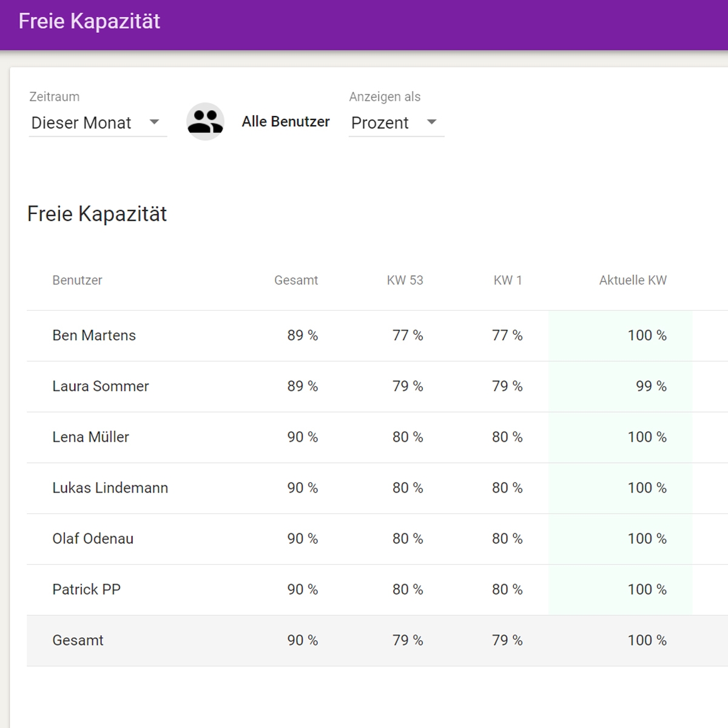Image resolution: width=728 pixels, height=728 pixels.
Task: Click Ben Martens' KW 53 value
Action: tap(407, 335)
